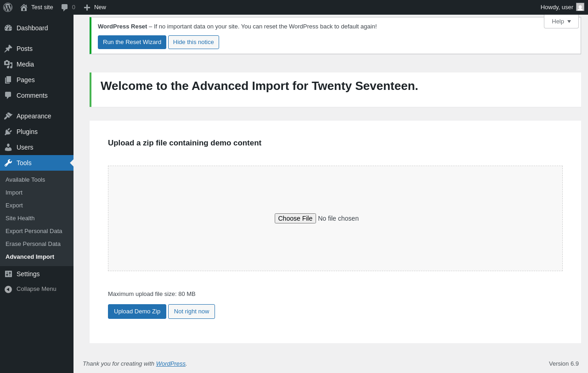
Task: Click the plus icon next to New
Action: point(87,7)
